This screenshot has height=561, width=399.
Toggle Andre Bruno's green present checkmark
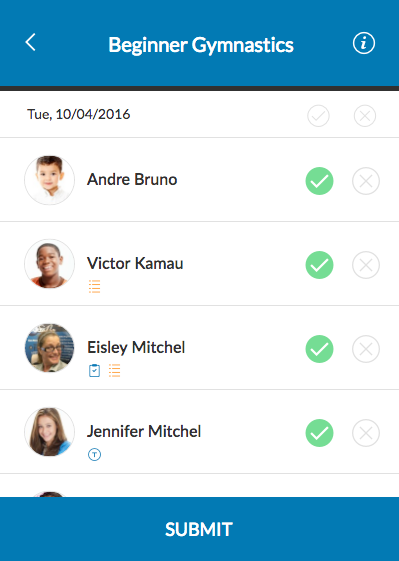tap(320, 181)
